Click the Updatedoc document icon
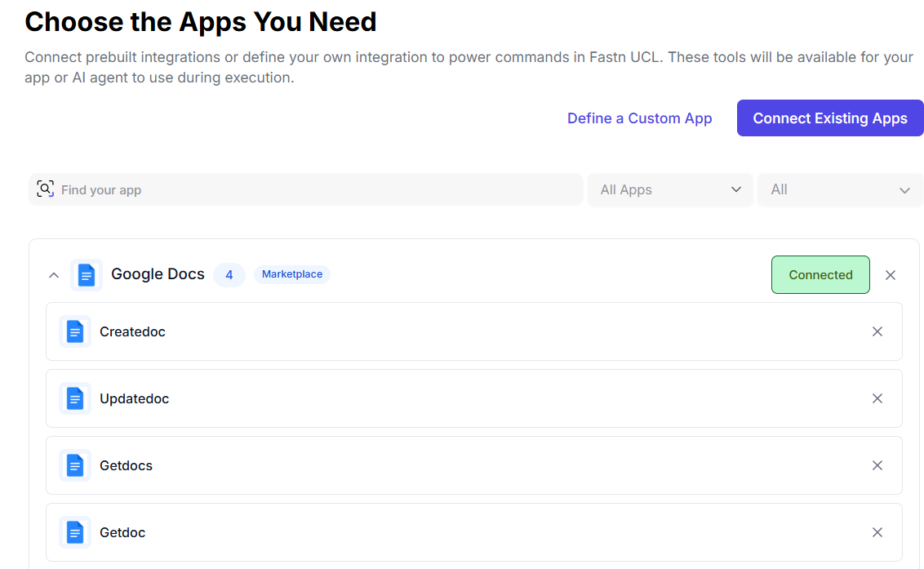 (75, 398)
